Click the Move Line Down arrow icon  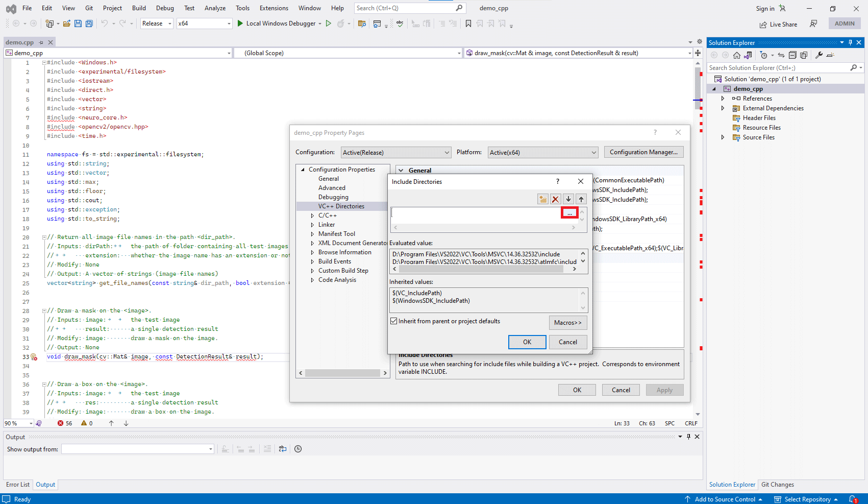click(568, 199)
